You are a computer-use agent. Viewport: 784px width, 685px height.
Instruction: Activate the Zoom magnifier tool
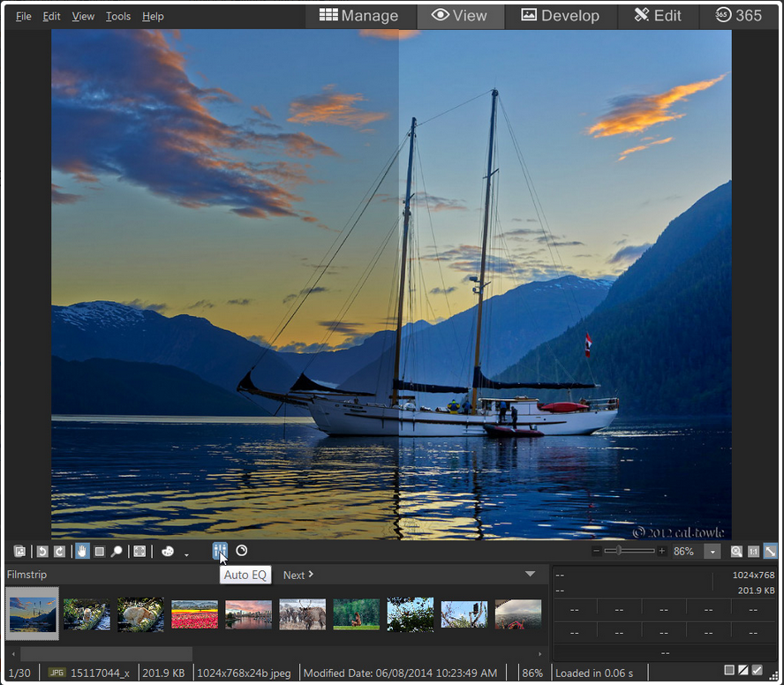point(116,552)
